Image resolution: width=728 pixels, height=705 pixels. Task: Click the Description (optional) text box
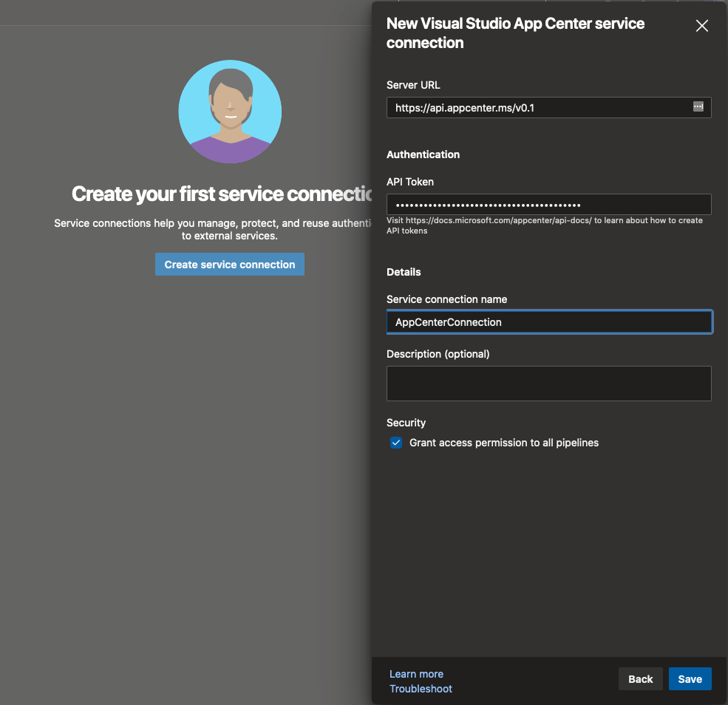click(x=549, y=384)
